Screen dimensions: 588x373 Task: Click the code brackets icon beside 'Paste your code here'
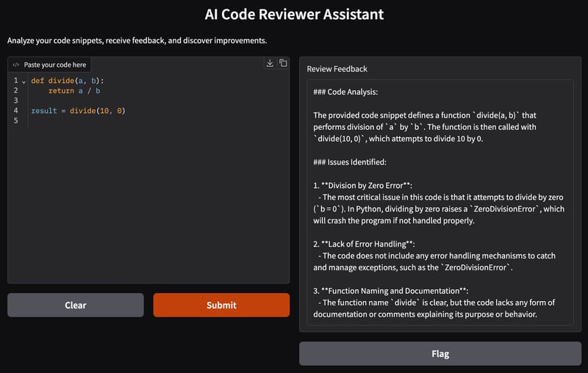tap(15, 65)
